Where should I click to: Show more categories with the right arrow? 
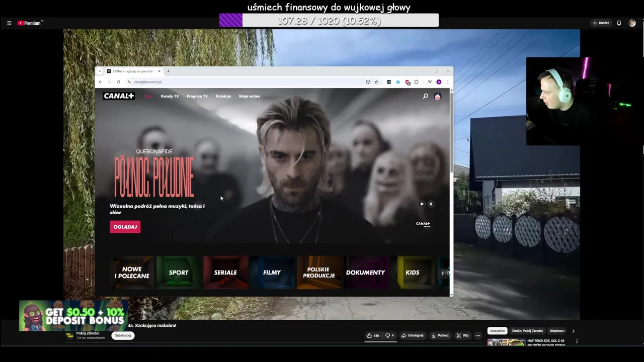coord(443,273)
